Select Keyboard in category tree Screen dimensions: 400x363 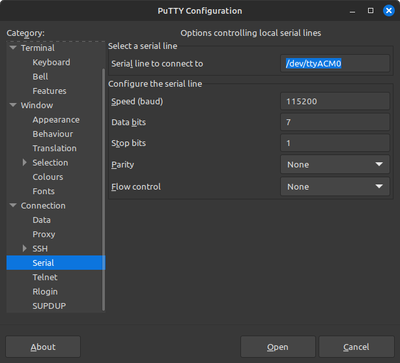pos(51,62)
